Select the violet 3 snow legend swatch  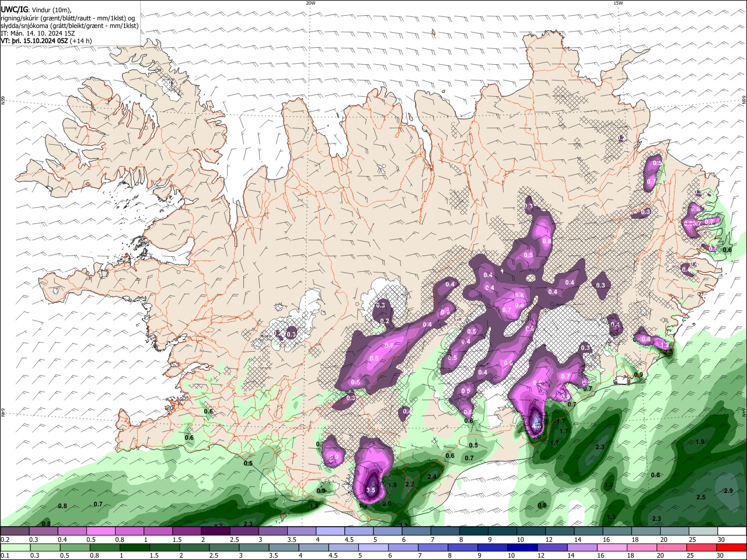(273, 531)
